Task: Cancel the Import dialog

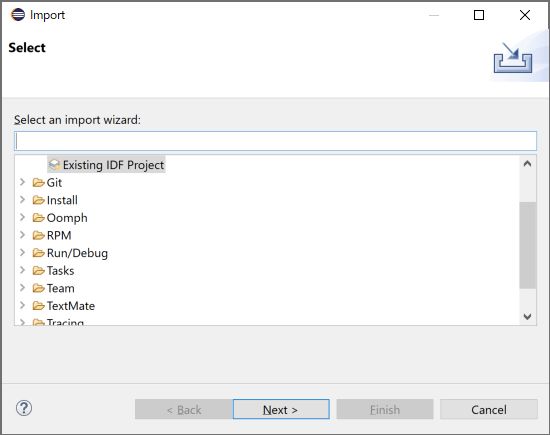Action: (x=489, y=409)
